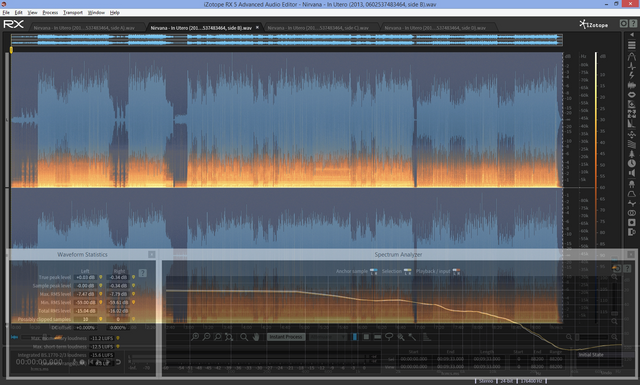Open the Denoise waveform icon module
640x385 pixels.
[631, 85]
